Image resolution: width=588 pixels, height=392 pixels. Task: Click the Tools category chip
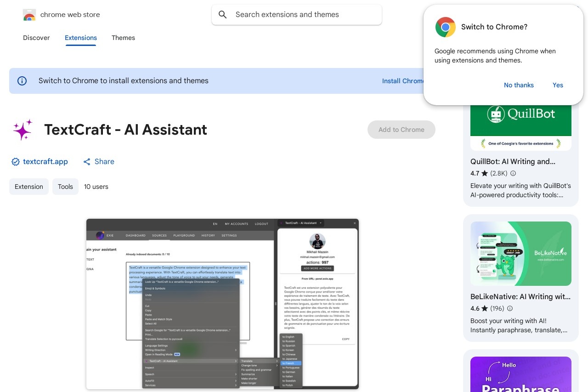(x=65, y=187)
